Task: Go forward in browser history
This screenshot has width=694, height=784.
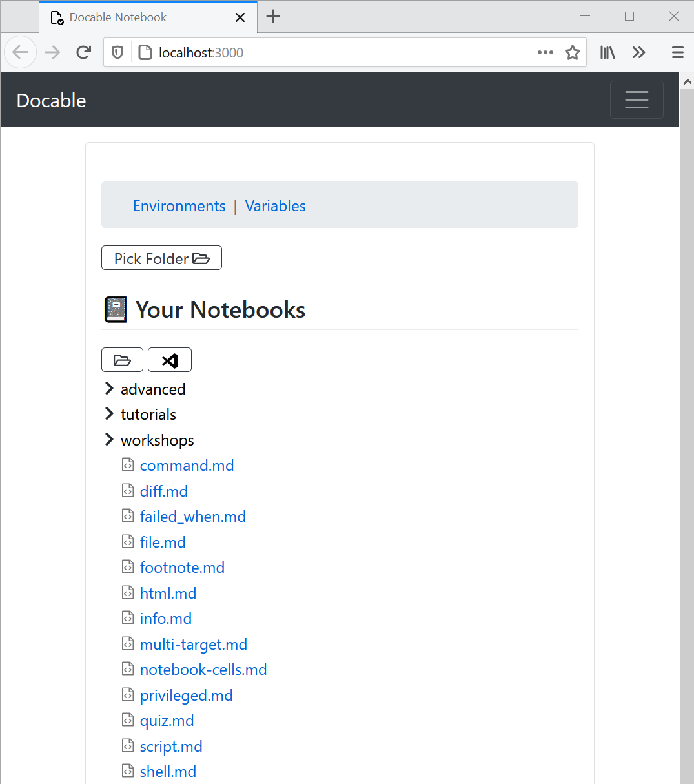Action: 52,52
